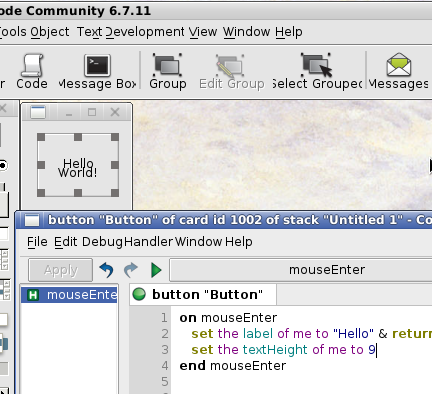Click the green circle on button "Button" tab

pos(139,294)
